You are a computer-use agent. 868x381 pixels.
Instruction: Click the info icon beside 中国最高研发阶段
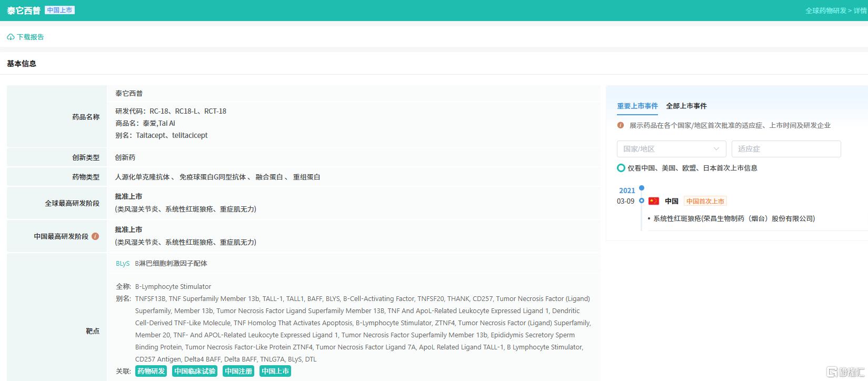pos(95,236)
